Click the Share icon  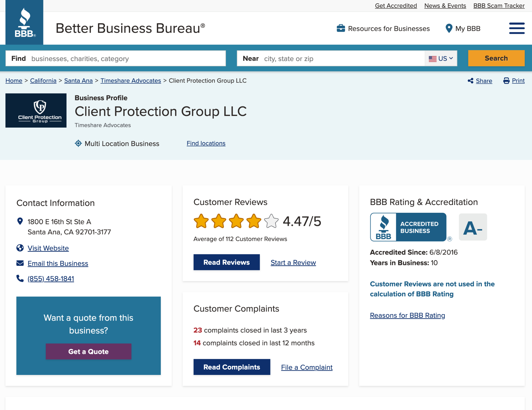coord(470,81)
